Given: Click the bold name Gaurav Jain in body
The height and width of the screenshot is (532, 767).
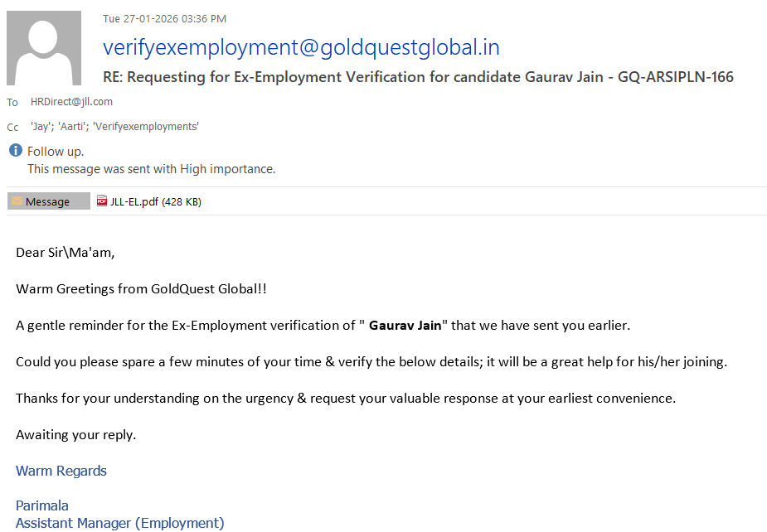Looking at the screenshot, I should tap(405, 325).
